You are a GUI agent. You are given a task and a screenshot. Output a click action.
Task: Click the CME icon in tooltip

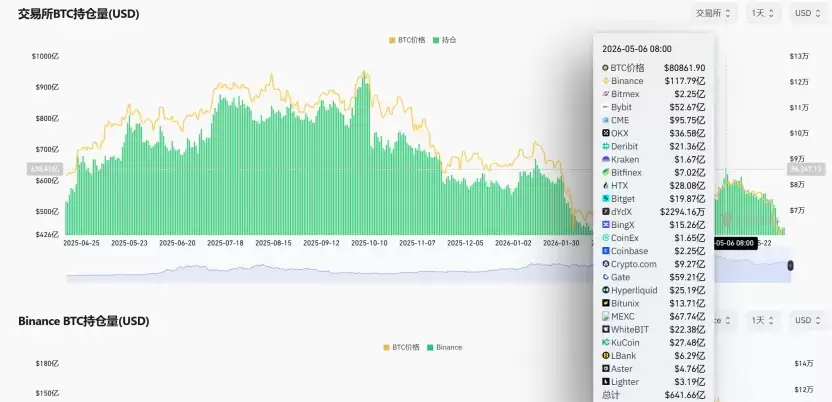605,120
